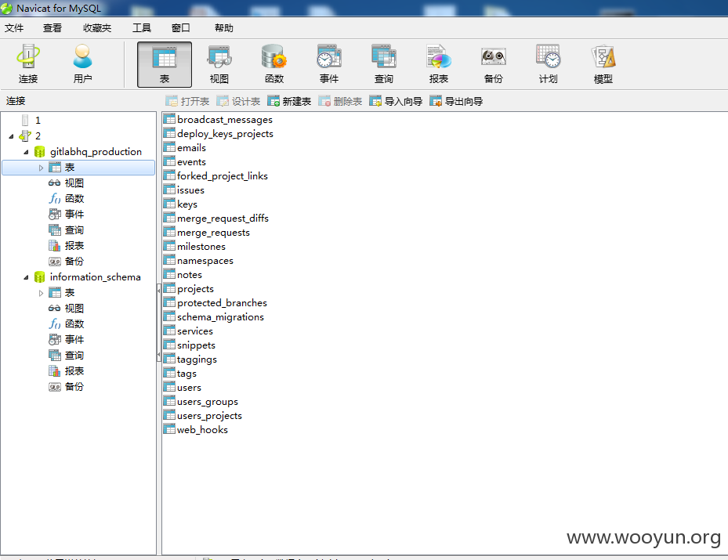
Task: Select 查询 under gitlabhq_production
Action: tap(66, 230)
